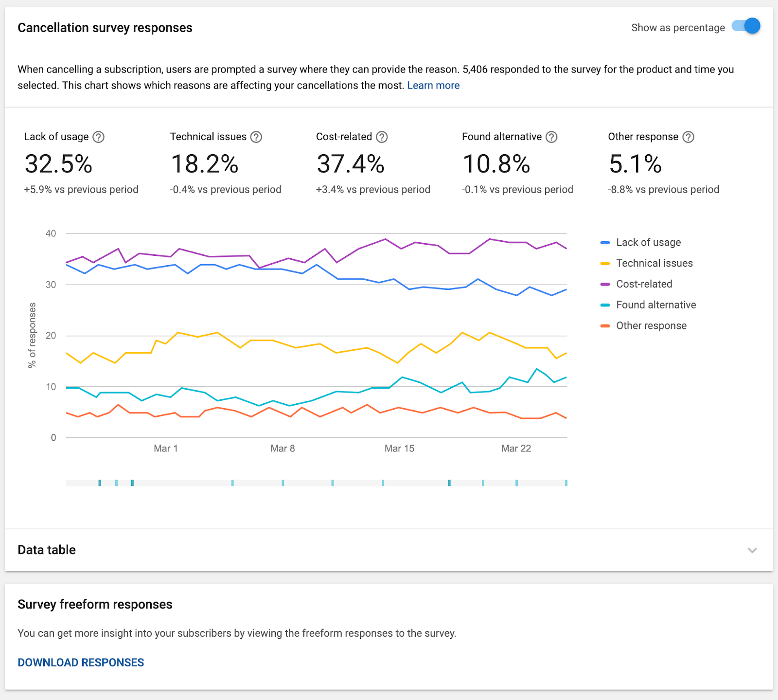Click the last event marker at timeline's right end
Viewport: 778px width, 700px height.
[x=566, y=483]
